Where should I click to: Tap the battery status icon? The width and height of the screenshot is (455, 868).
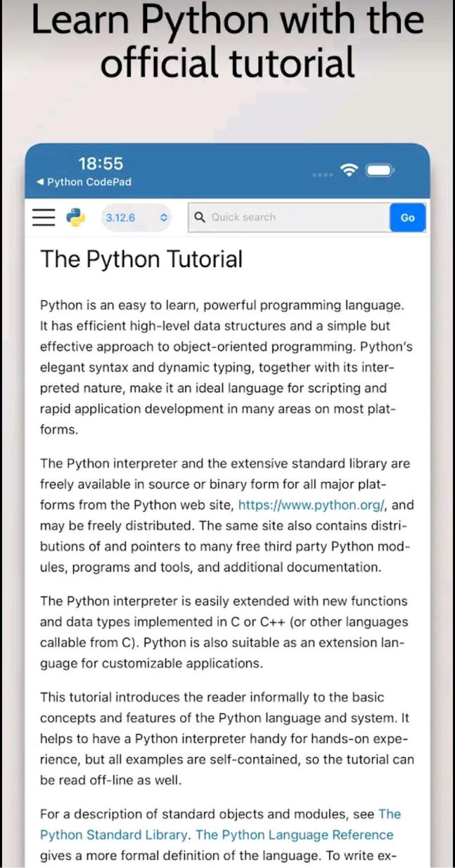click(x=380, y=170)
